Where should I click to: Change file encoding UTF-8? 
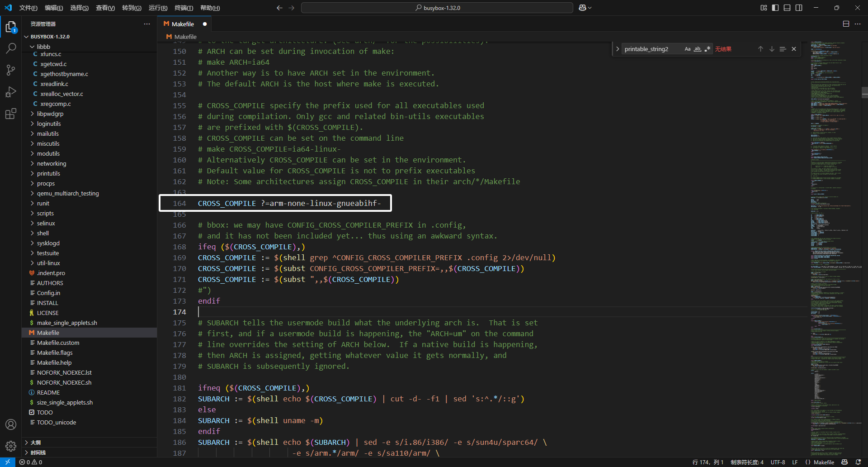point(778,462)
